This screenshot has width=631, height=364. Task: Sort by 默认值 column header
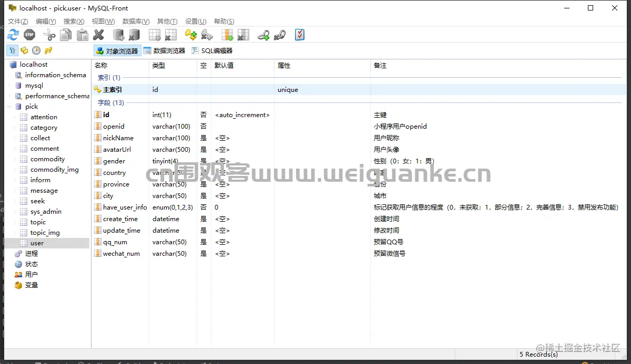point(243,66)
